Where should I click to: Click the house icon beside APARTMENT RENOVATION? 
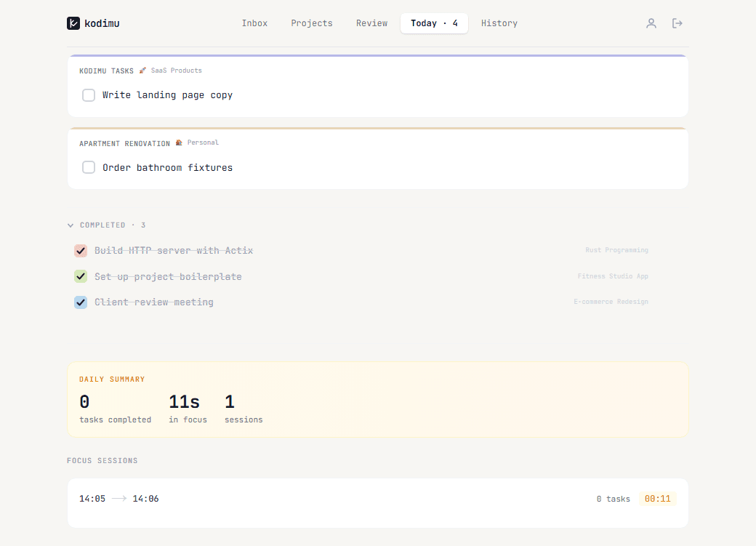click(177, 142)
